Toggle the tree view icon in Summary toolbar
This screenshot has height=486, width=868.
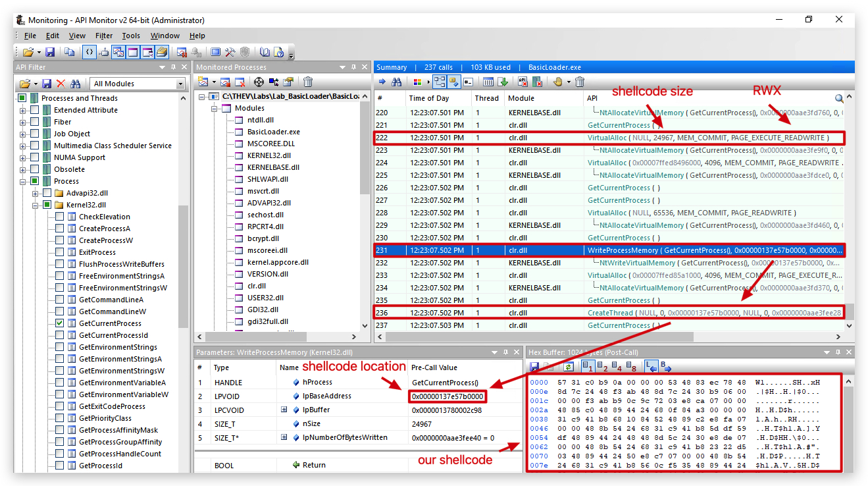pos(439,82)
